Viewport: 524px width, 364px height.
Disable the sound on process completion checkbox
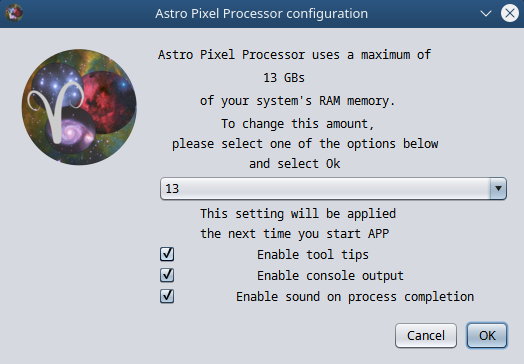(x=167, y=296)
